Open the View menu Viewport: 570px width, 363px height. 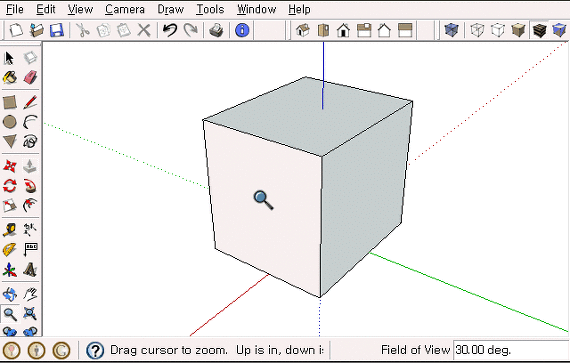click(x=80, y=9)
